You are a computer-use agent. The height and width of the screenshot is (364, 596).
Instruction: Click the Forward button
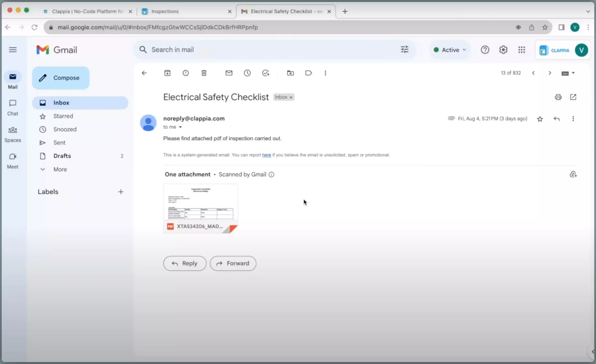click(232, 263)
